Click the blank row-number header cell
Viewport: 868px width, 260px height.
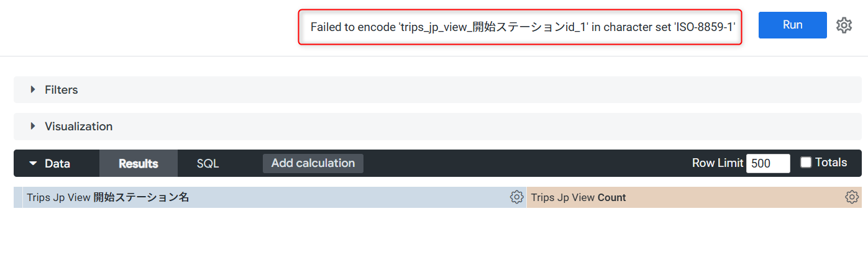coord(18,197)
